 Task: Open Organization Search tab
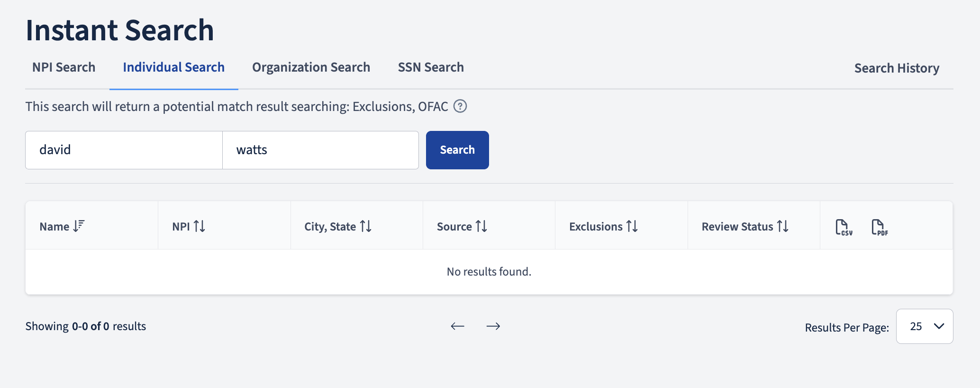311,67
